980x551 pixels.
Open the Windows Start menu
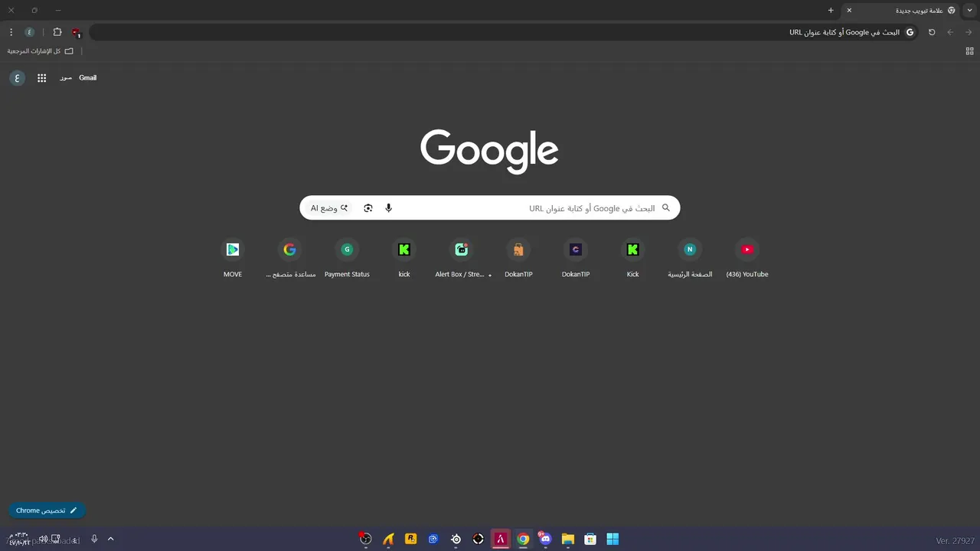pos(612,539)
